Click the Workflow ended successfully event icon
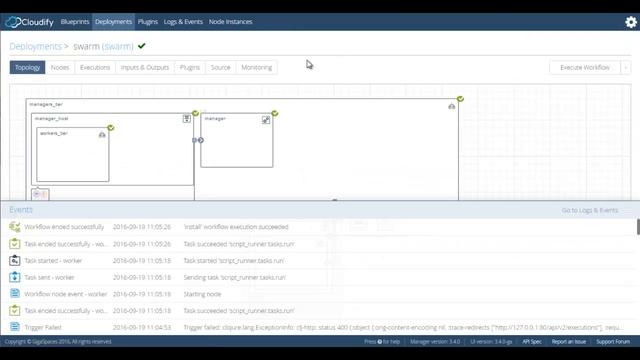 pos(15,227)
